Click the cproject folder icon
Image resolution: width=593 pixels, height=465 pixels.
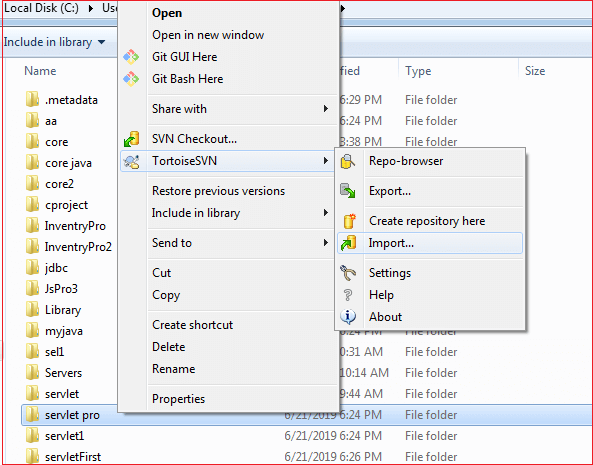(32, 205)
